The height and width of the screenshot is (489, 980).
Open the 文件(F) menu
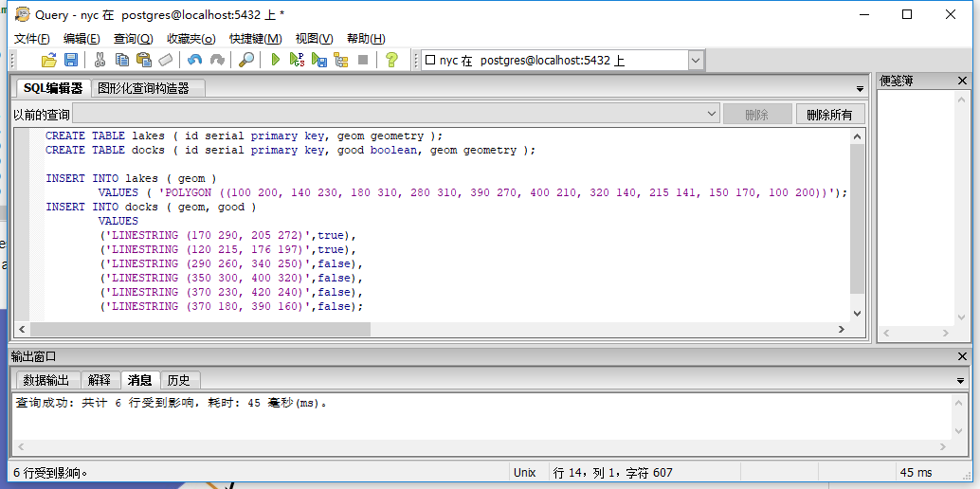(32, 39)
